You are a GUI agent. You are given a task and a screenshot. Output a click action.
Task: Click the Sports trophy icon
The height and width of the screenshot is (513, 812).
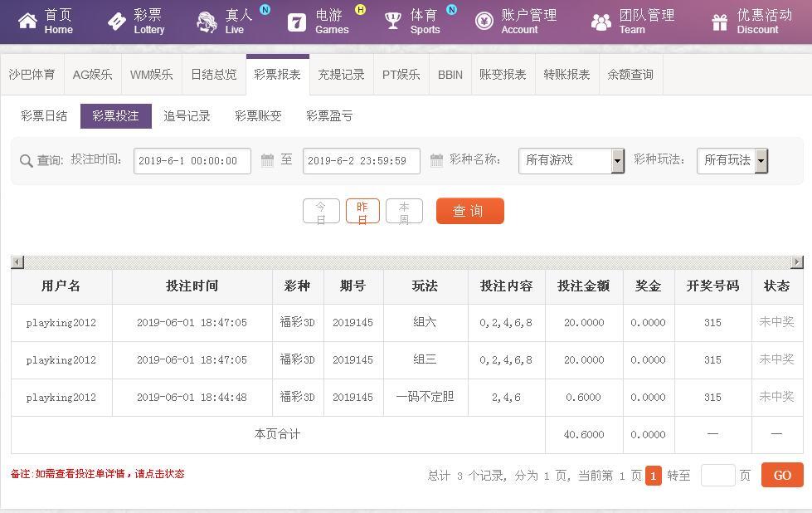pyautogui.click(x=393, y=22)
